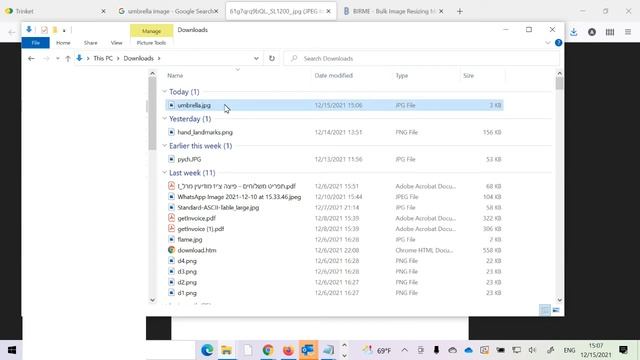This screenshot has height=360, width=640.
Task: Select d1.png file
Action: [x=334, y=293]
